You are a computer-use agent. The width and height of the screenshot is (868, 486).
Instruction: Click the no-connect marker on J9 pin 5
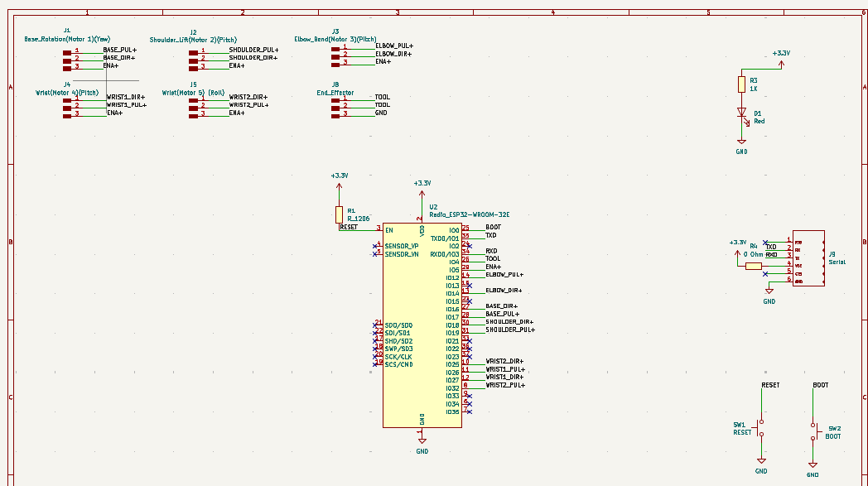[765, 274]
